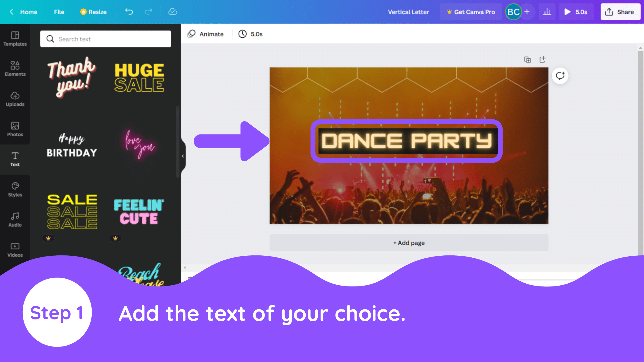Viewport: 644px width, 362px height.
Task: Toggle undo arrow control
Action: coord(129,12)
